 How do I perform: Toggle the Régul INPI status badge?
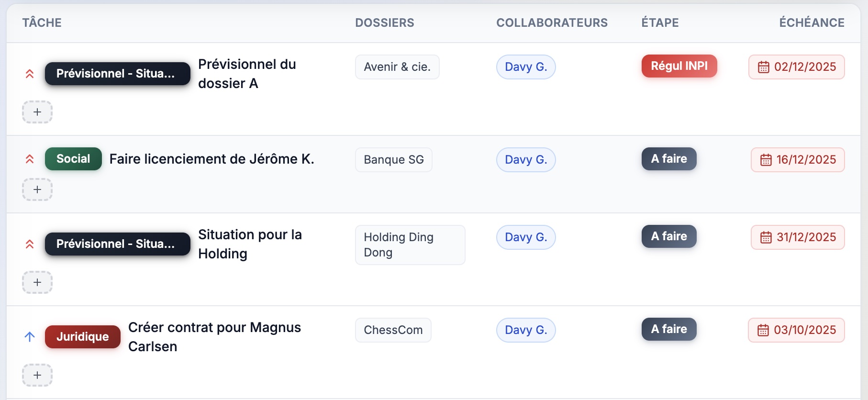point(679,66)
